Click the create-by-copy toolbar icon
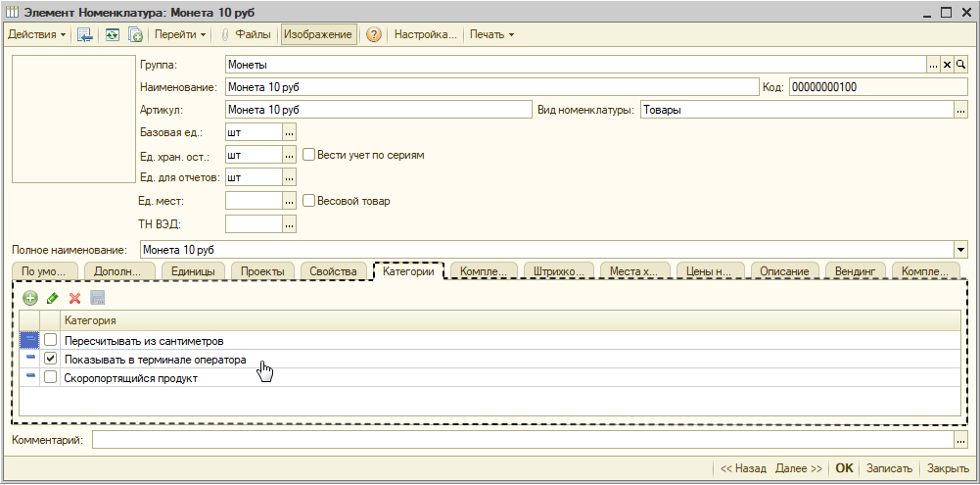 [136, 35]
